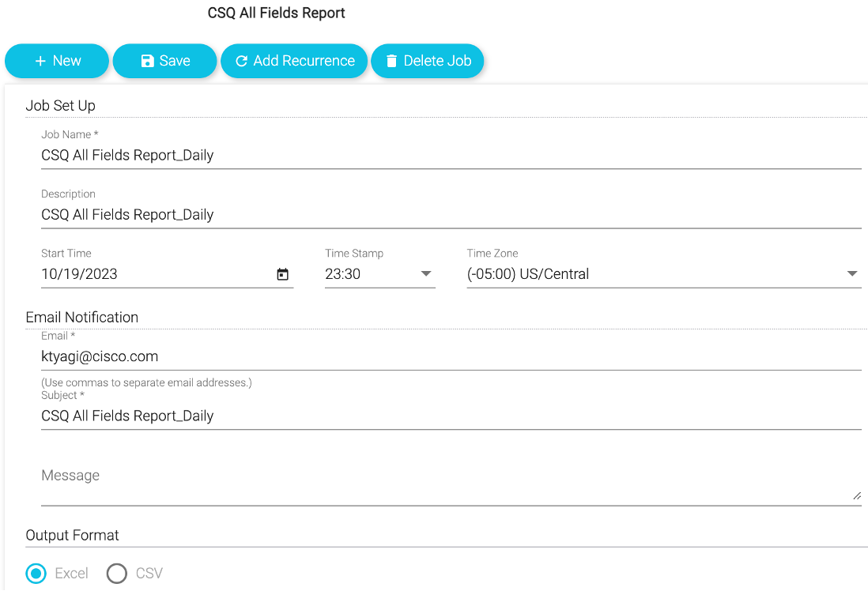Expand the Time Stamp dropdown arrow
The width and height of the screenshot is (868, 591).
426,274
